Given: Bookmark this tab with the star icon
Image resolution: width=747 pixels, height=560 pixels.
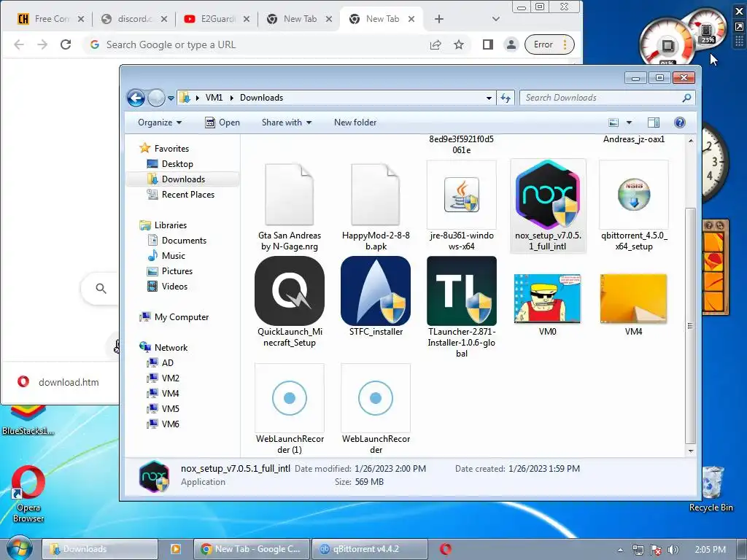Looking at the screenshot, I should point(459,44).
